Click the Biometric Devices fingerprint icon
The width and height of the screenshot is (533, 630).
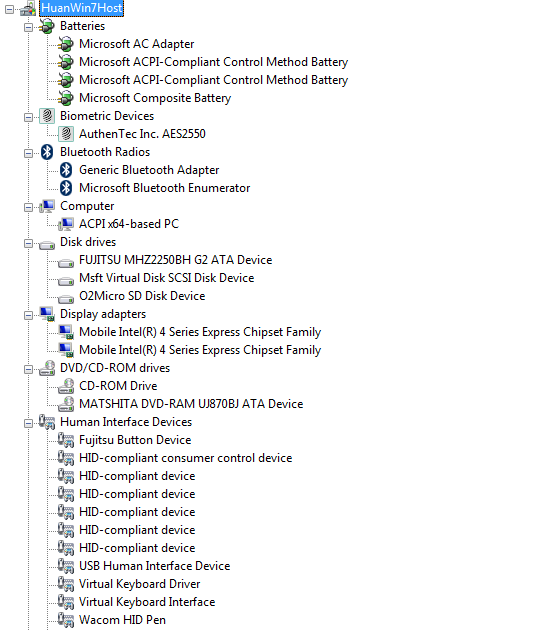tap(47, 116)
